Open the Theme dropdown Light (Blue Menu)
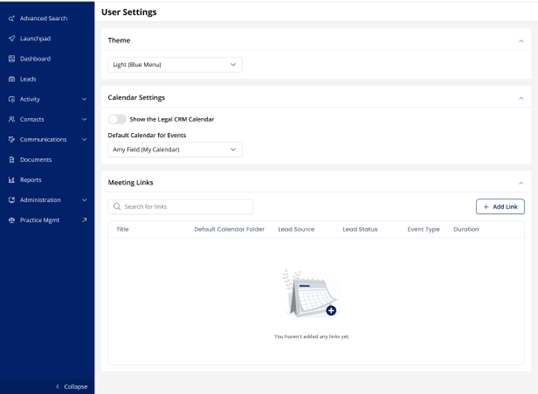 pos(175,65)
